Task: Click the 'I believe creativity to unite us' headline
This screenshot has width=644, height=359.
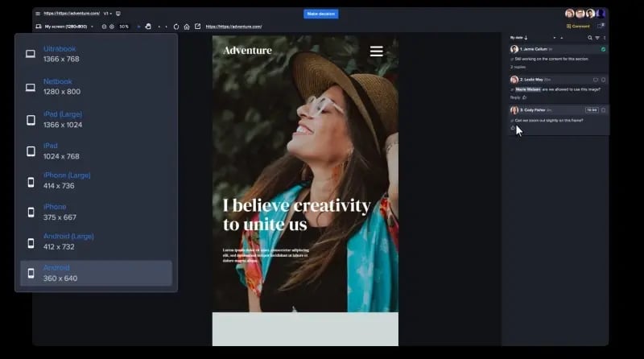Action: click(x=296, y=215)
